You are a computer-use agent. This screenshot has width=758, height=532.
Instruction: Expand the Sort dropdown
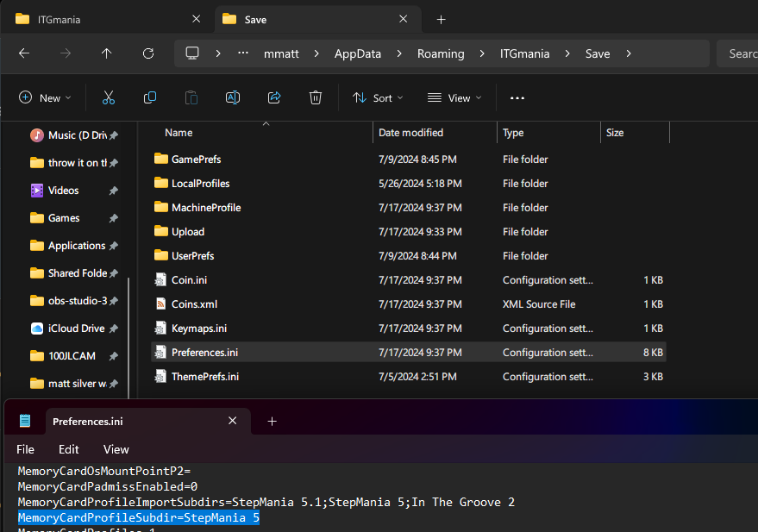click(378, 98)
